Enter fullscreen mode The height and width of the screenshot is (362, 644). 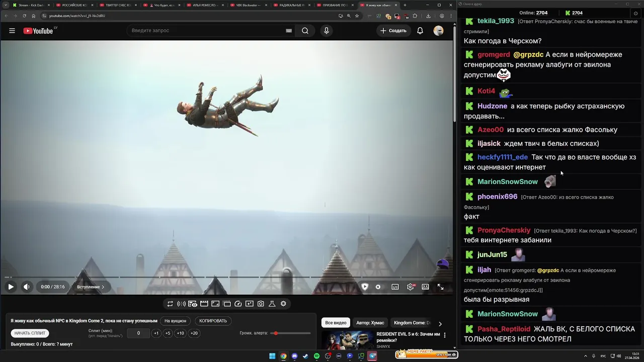tap(440, 287)
